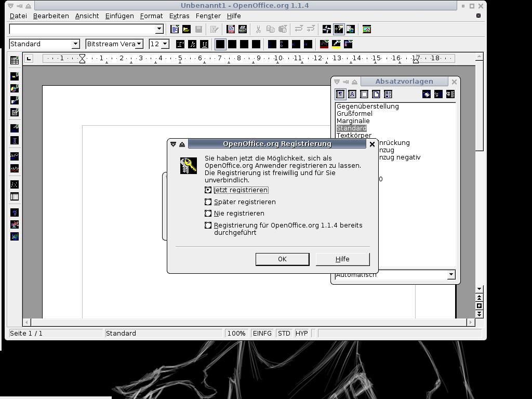Select the 'Nie registrieren' radio button
Viewport: 532px width, 399px height.
(x=208, y=214)
